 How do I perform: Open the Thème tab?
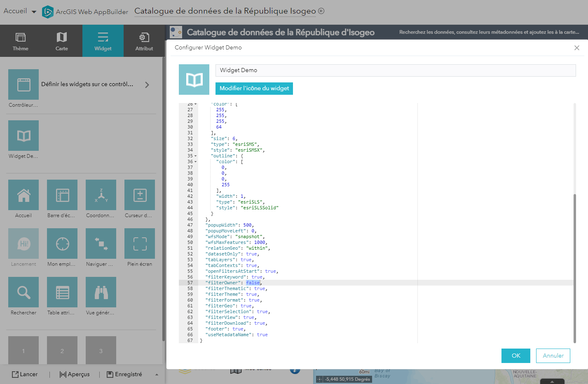(x=21, y=41)
